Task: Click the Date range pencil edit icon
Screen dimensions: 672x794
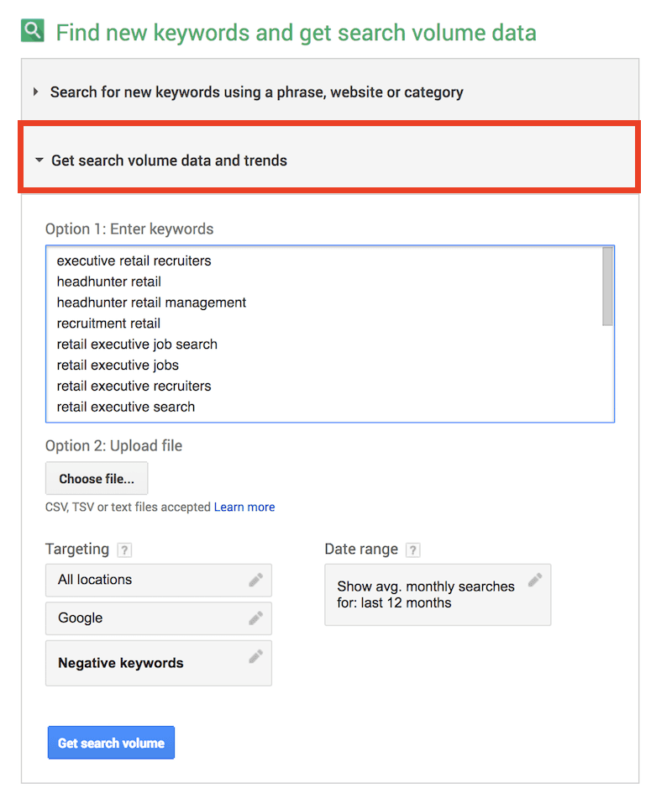Action: tap(534, 580)
